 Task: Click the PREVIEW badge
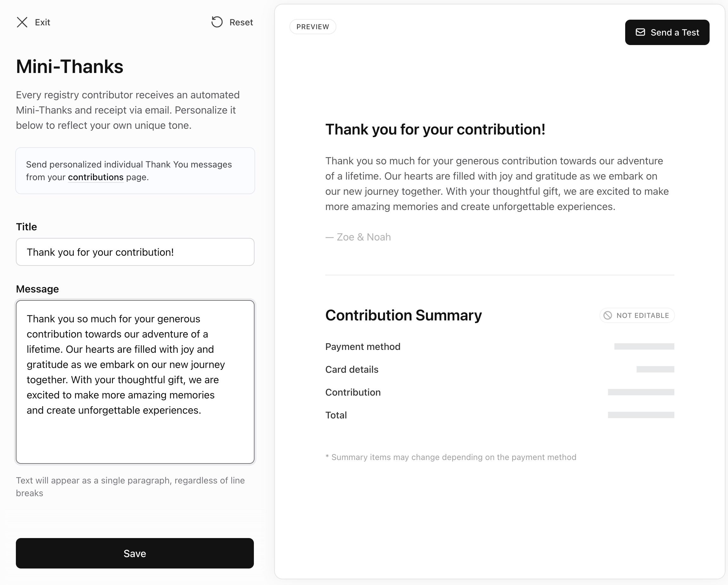(x=313, y=27)
